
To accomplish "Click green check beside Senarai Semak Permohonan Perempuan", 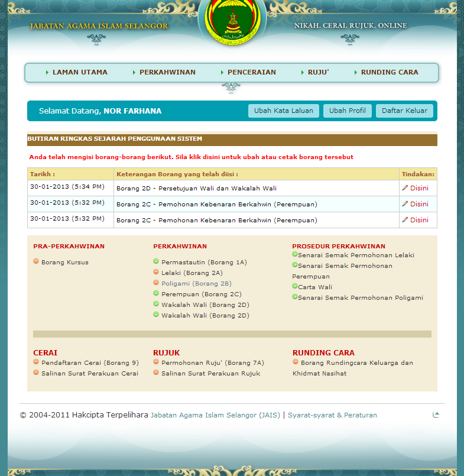I will click(295, 265).
